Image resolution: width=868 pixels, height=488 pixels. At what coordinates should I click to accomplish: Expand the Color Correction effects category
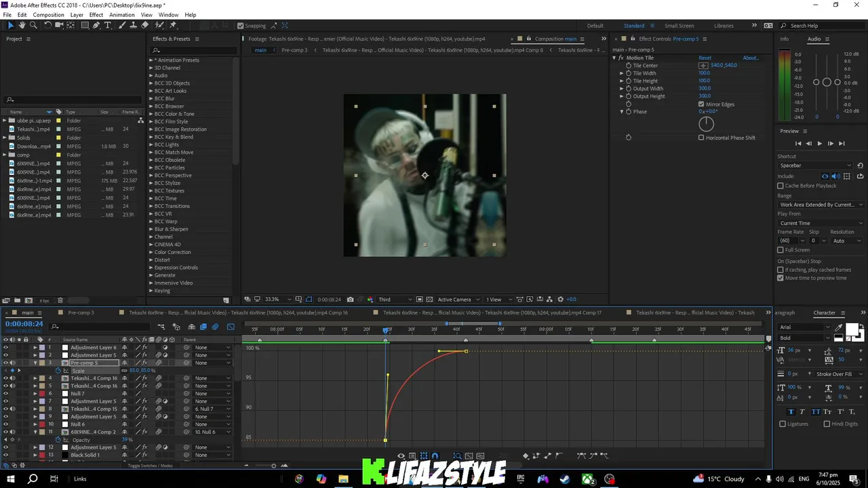(151, 252)
